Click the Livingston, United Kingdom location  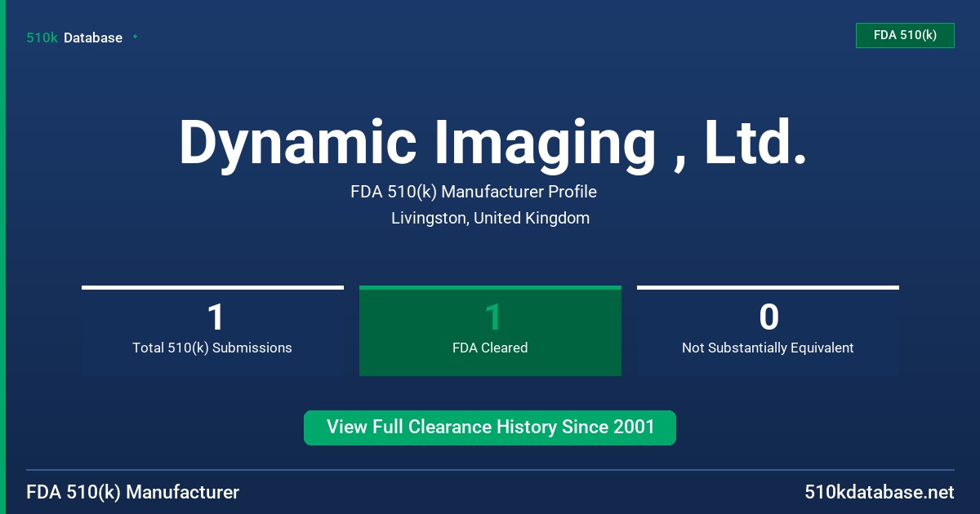(490, 218)
